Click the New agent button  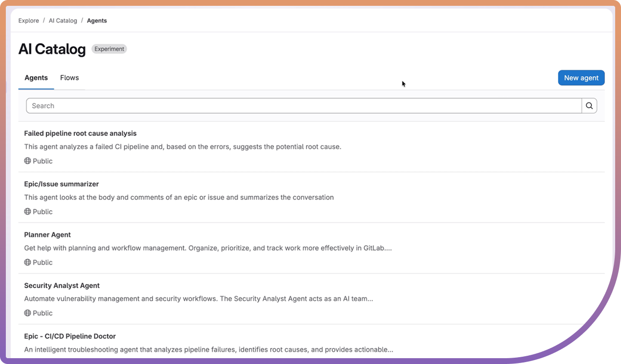coord(581,78)
